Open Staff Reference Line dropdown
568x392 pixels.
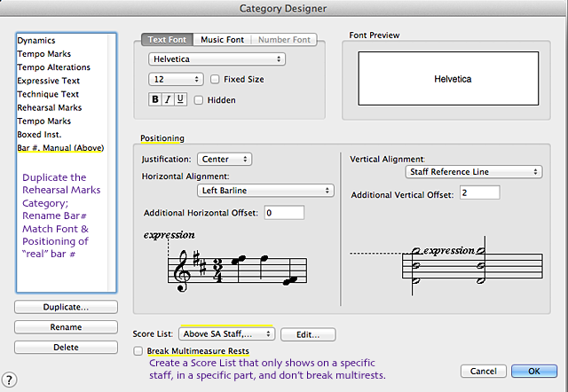473,171
